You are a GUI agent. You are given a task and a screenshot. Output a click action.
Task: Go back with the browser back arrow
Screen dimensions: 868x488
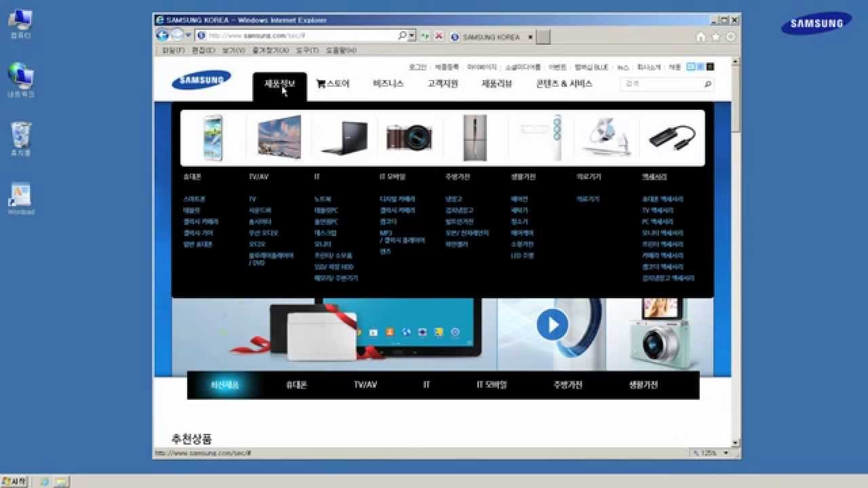point(163,35)
